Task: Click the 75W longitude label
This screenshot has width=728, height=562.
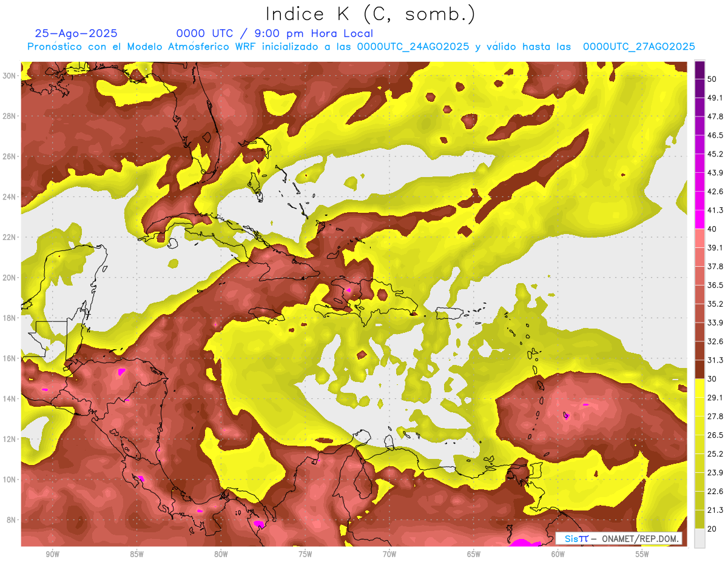Action: coord(305,554)
